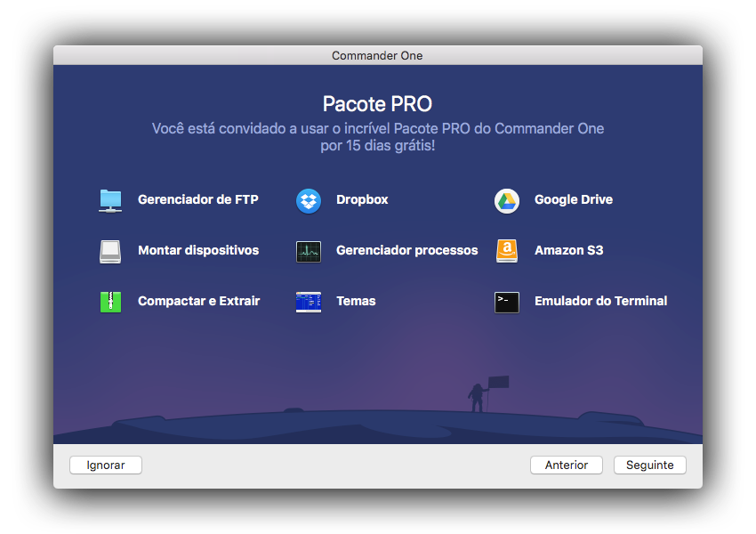
Task: Open the Gerenciador processos icon
Action: [308, 251]
